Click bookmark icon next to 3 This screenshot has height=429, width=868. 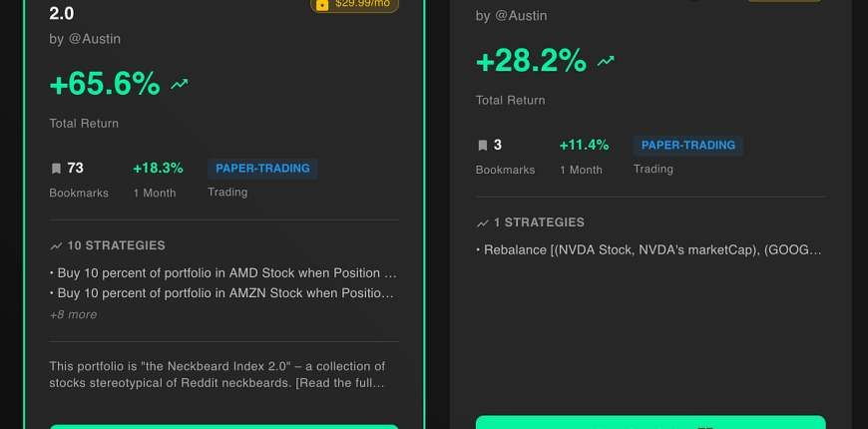click(483, 145)
